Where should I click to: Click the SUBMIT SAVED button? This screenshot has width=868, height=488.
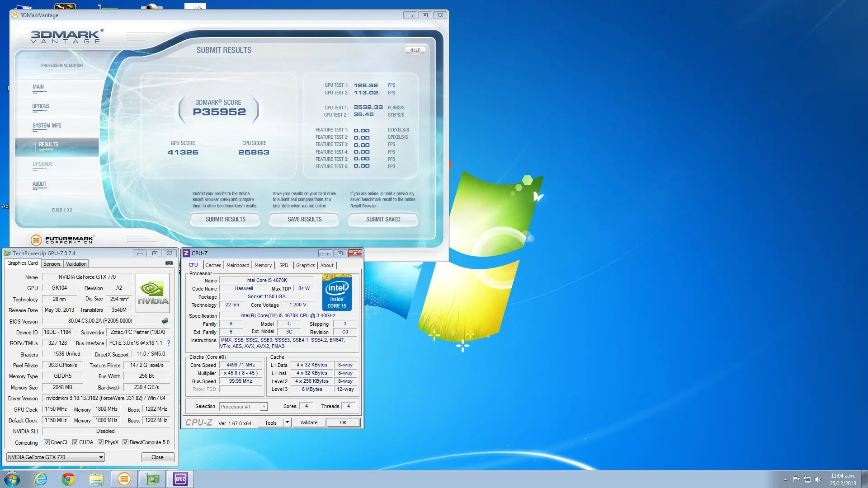point(383,219)
